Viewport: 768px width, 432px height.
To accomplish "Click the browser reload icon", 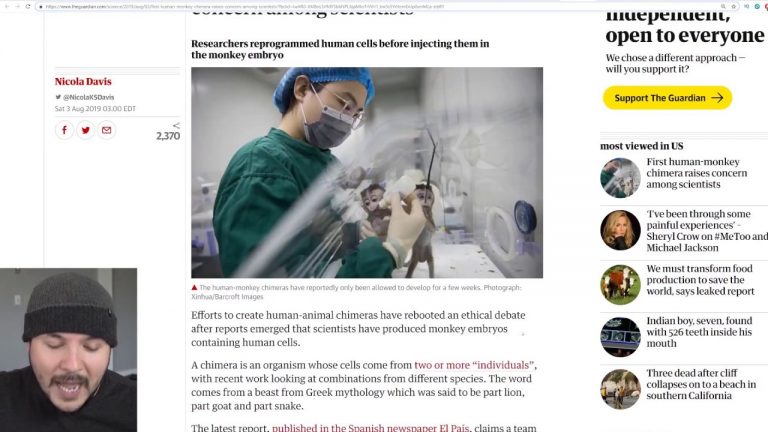I will [28, 6].
